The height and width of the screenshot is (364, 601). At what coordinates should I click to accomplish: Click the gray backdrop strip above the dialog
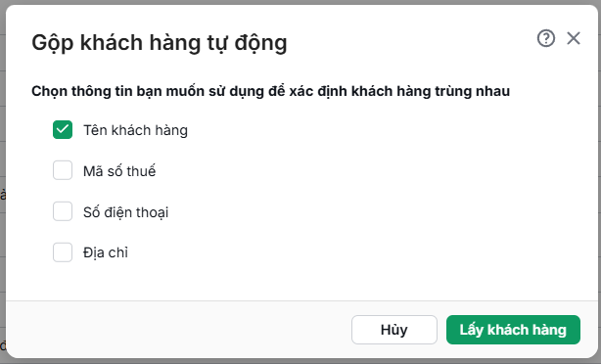(300, 2)
